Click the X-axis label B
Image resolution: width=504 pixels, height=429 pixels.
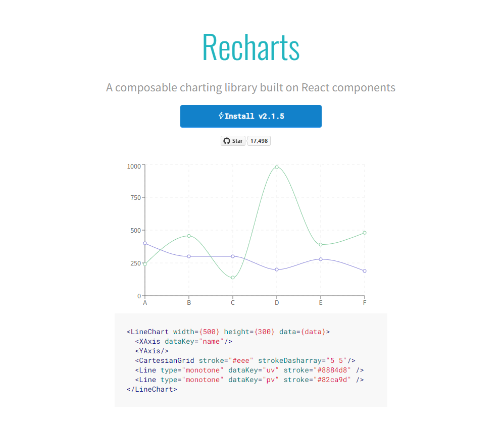(x=189, y=303)
